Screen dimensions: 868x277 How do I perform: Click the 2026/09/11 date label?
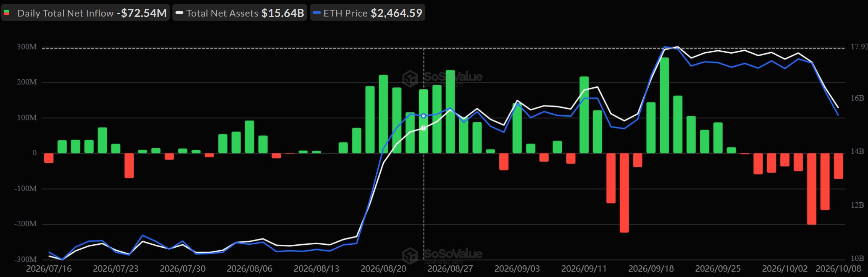click(x=584, y=269)
